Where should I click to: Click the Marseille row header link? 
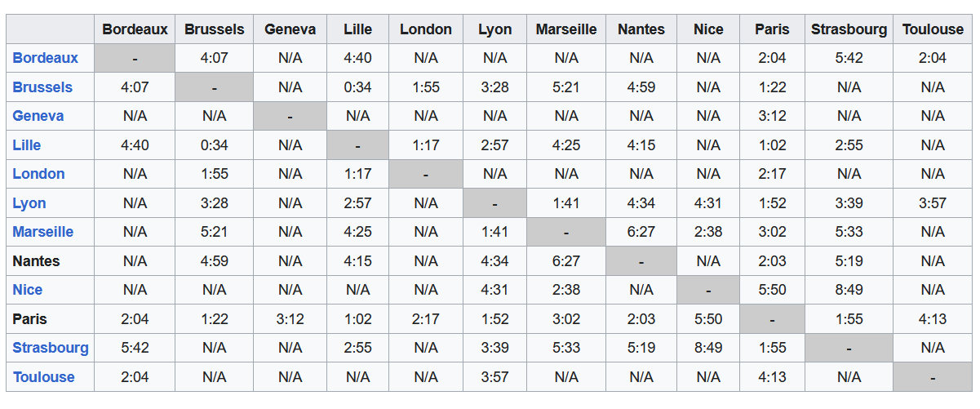coord(43,232)
